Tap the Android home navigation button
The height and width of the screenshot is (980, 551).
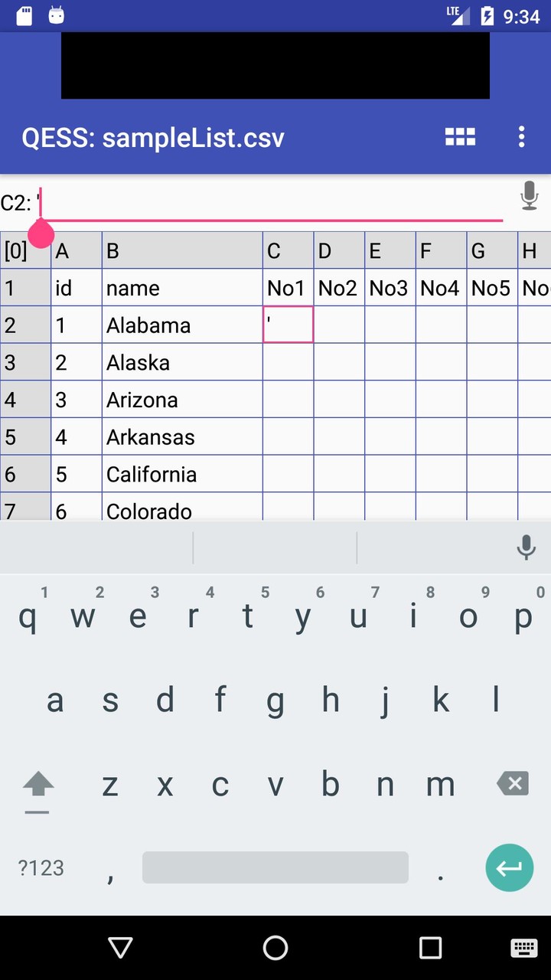point(275,948)
